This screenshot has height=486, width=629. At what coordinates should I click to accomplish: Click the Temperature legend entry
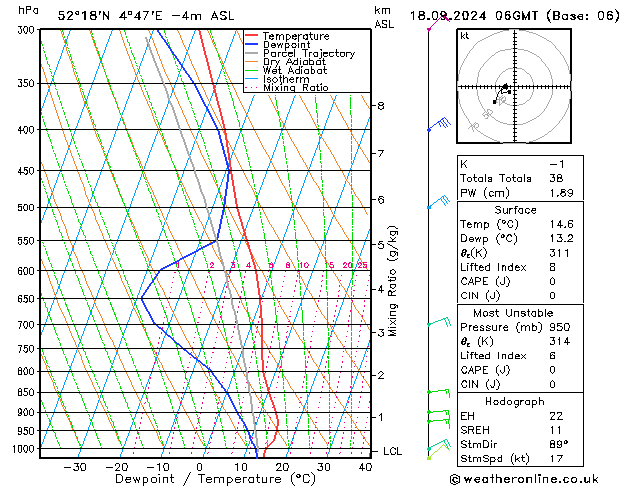coord(287,36)
